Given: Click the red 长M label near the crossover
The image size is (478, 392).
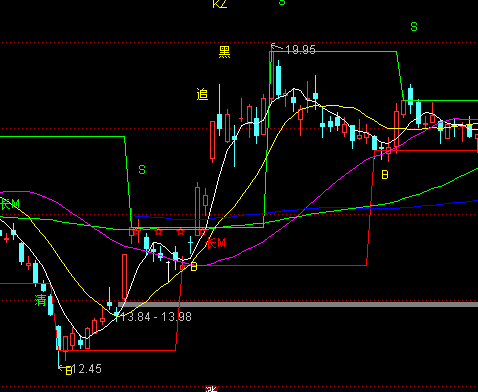Looking at the screenshot, I should click(216, 243).
